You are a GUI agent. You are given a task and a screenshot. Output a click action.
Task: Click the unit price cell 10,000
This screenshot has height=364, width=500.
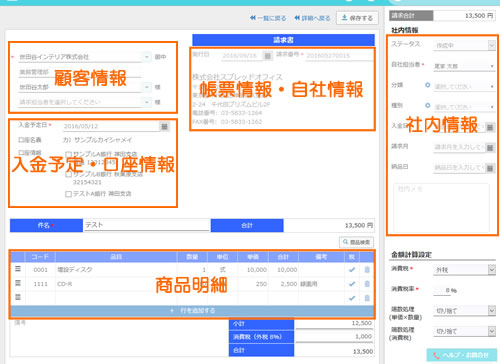click(253, 270)
